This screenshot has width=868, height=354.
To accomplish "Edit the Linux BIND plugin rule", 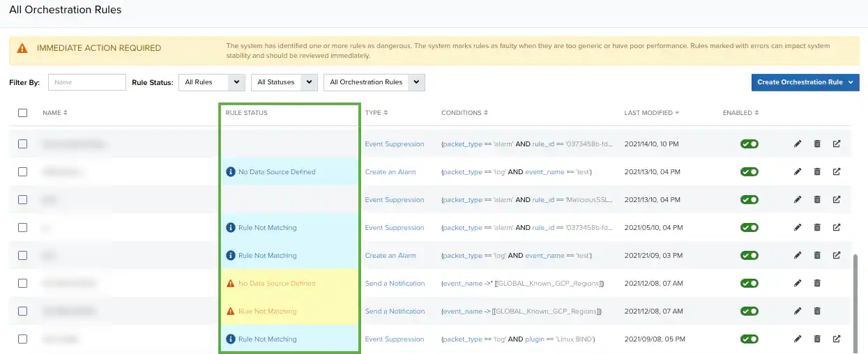I will pos(798,339).
